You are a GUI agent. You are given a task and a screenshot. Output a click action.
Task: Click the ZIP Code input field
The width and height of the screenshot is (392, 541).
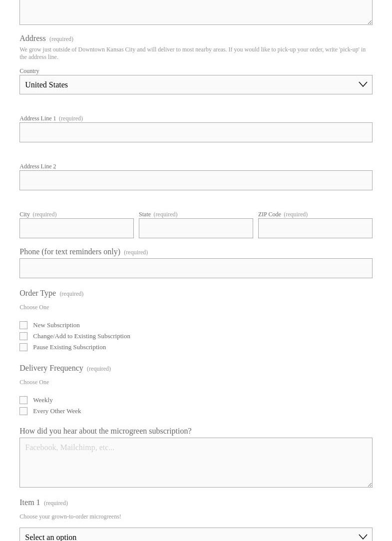point(315,228)
